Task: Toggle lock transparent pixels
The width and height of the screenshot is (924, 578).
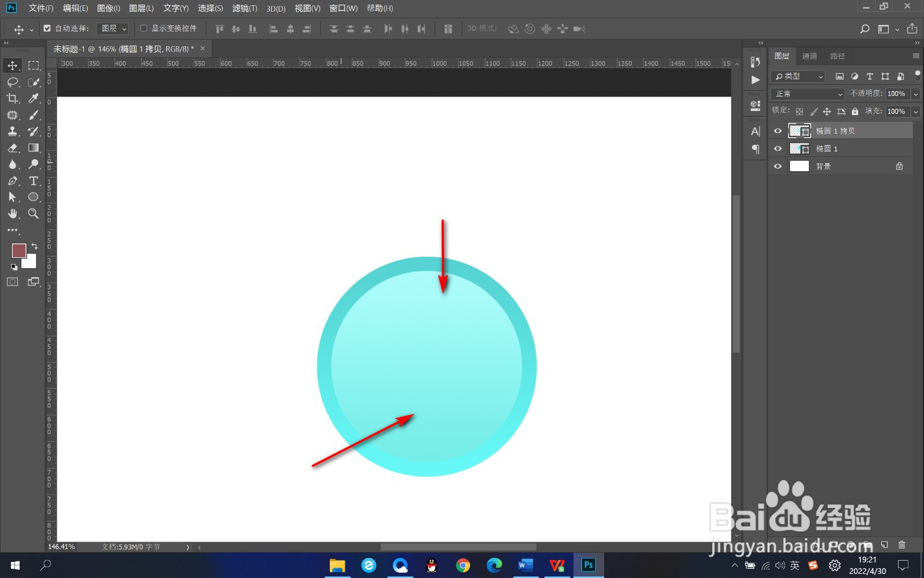Action: click(x=799, y=112)
